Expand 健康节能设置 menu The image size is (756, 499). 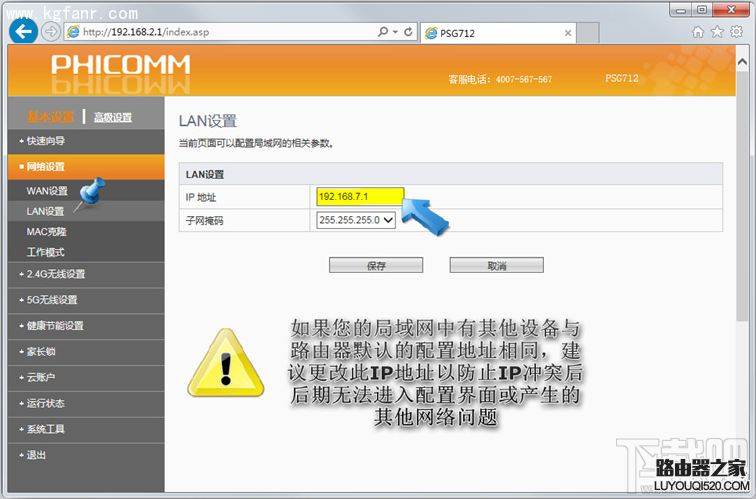[86, 326]
